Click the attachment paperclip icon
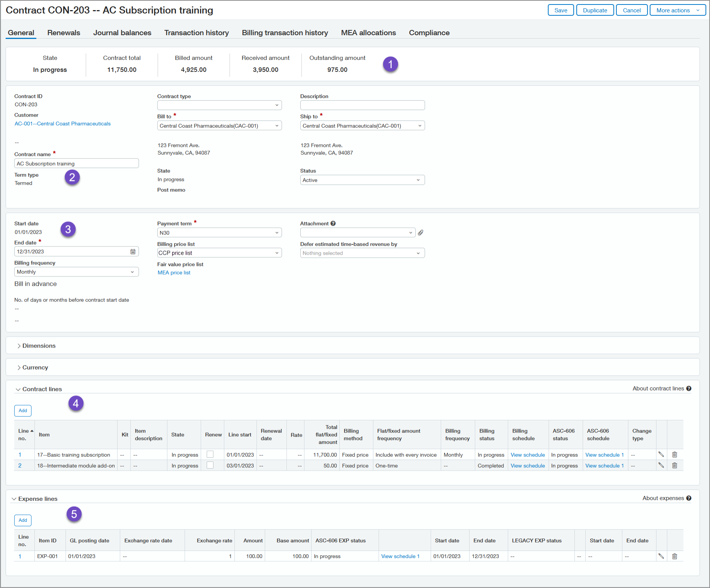The width and height of the screenshot is (710, 588). tap(421, 233)
